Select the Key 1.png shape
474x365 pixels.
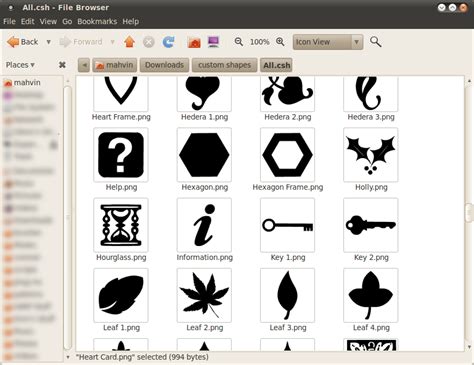[x=287, y=225]
